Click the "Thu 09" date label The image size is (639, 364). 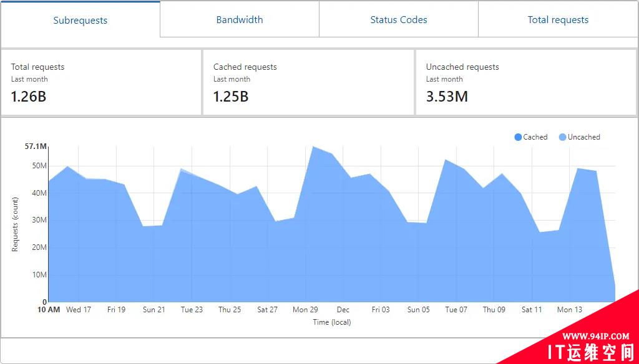494,309
